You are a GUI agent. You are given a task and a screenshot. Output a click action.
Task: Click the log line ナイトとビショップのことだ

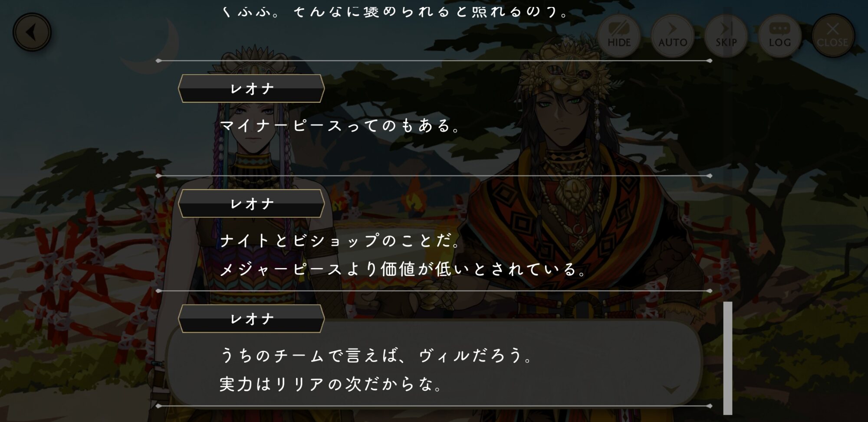(x=340, y=241)
